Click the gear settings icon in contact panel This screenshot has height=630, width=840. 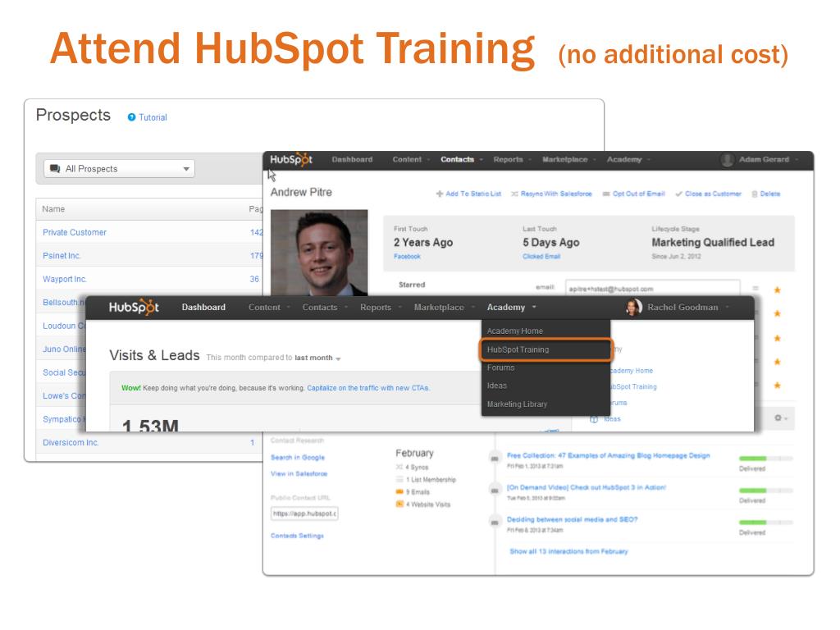click(778, 418)
